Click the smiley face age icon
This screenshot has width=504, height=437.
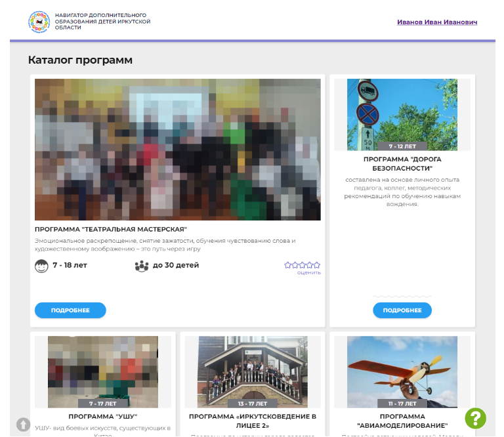click(41, 266)
